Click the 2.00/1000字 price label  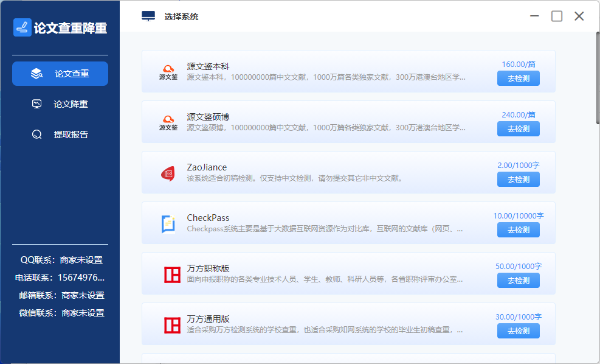[x=518, y=165]
